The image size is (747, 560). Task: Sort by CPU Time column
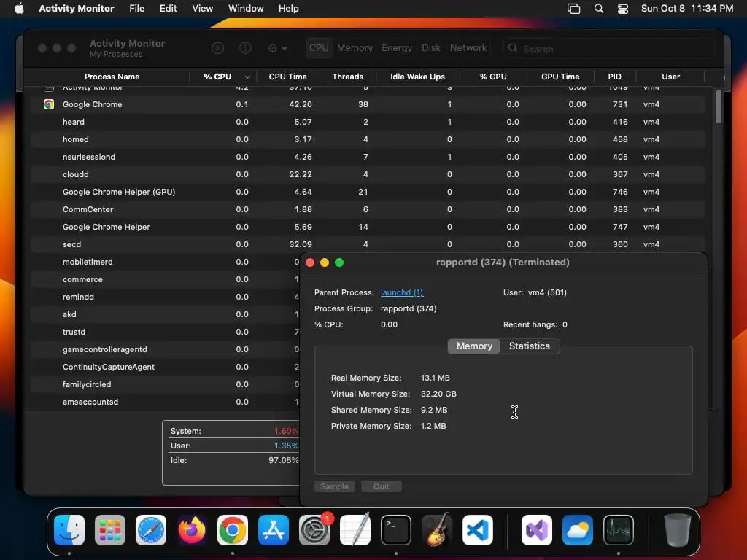pyautogui.click(x=287, y=77)
